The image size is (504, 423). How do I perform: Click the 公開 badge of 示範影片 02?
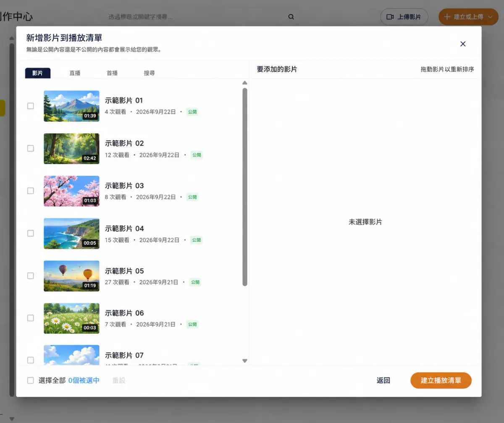[x=197, y=155]
